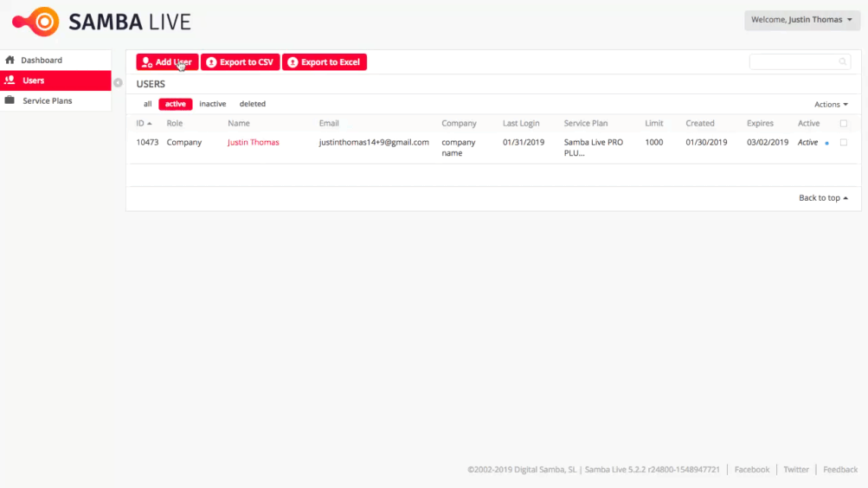Click the 'company name' cell
This screenshot has width=868, height=488.
pos(459,148)
